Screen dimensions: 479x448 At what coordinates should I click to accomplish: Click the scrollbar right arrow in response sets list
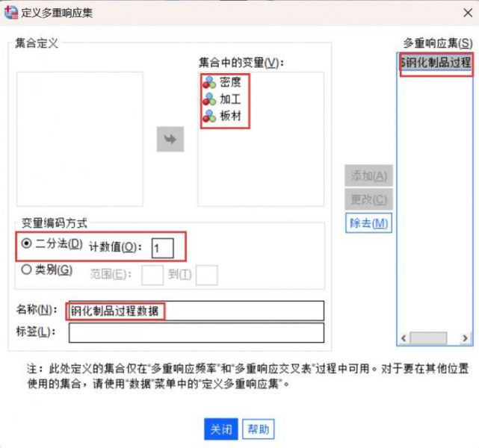[465, 338]
